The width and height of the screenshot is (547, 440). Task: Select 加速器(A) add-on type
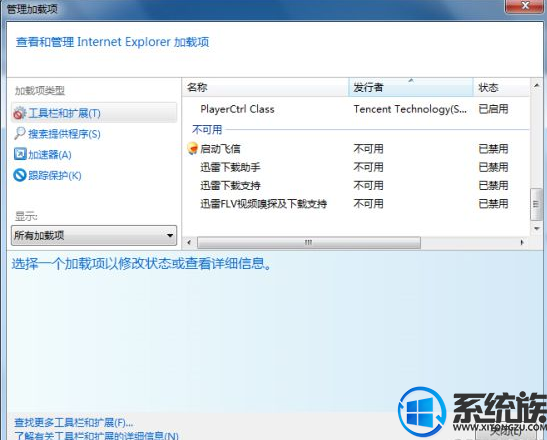(50, 155)
